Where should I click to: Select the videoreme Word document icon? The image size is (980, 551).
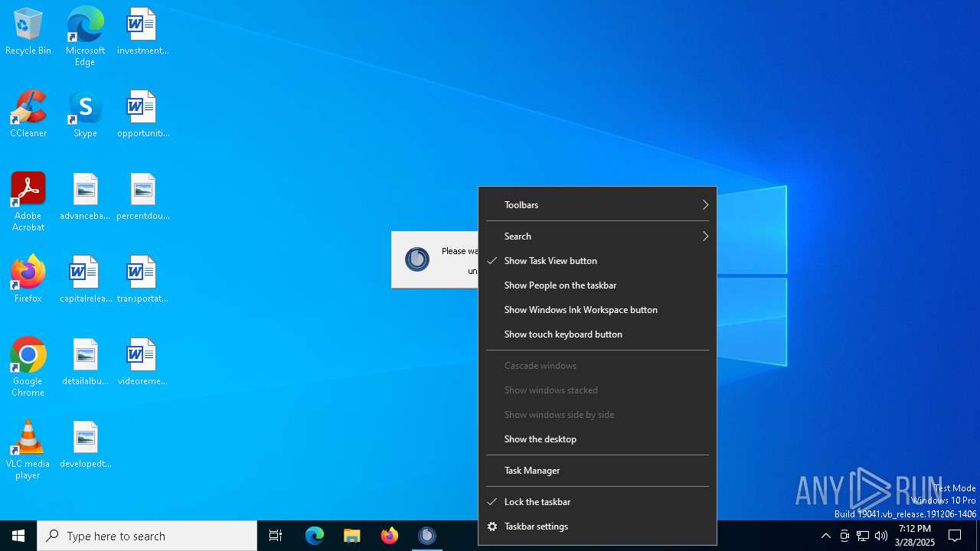[142, 363]
